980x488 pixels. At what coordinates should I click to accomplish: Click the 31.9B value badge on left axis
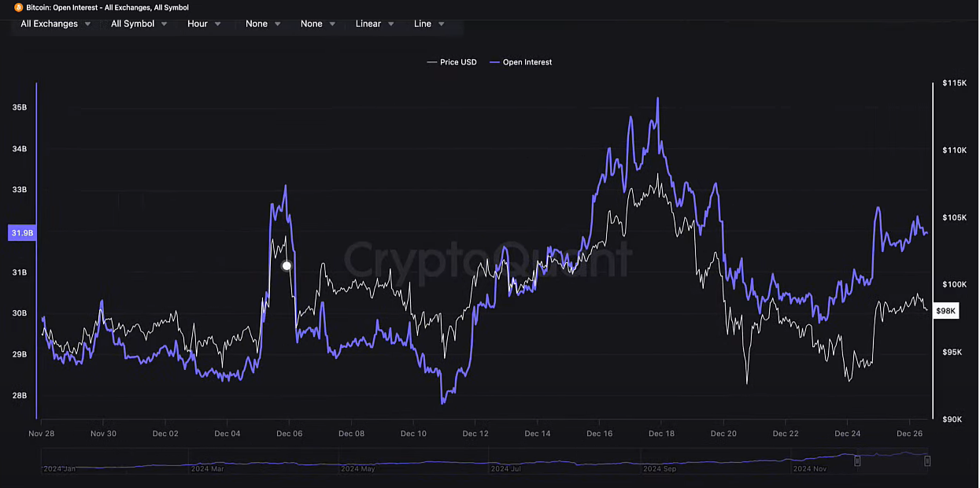[x=21, y=233]
